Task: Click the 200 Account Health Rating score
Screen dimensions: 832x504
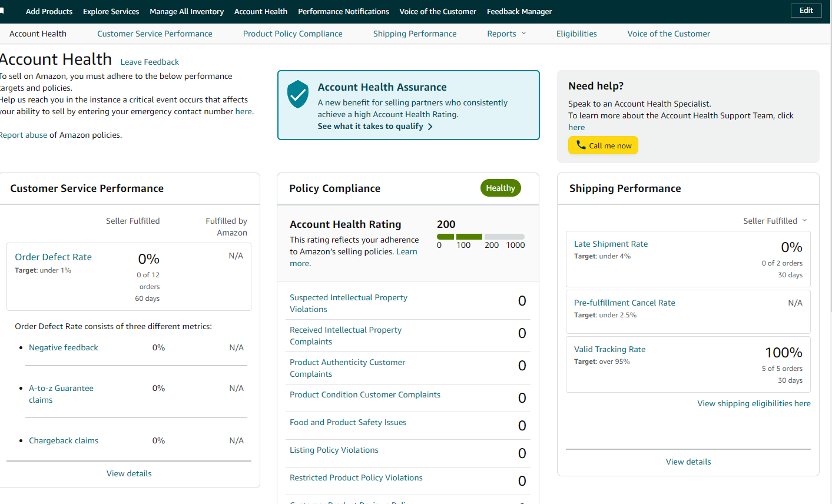Action: click(x=446, y=224)
